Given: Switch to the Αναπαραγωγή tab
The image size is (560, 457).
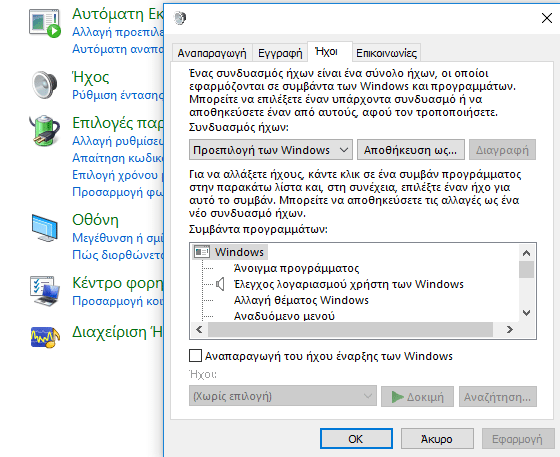Looking at the screenshot, I should [212, 53].
